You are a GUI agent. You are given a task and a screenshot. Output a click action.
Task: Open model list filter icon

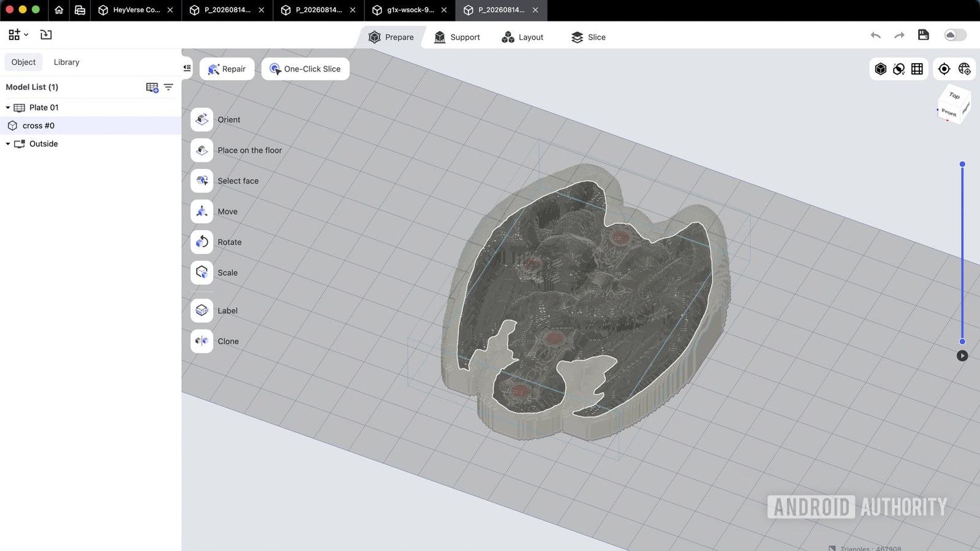[168, 87]
